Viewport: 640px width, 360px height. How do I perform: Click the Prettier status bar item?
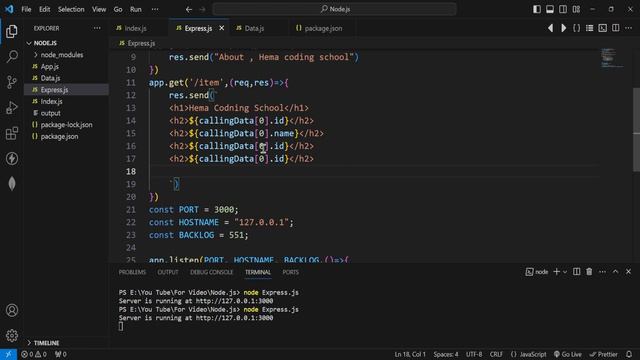(x=603, y=354)
